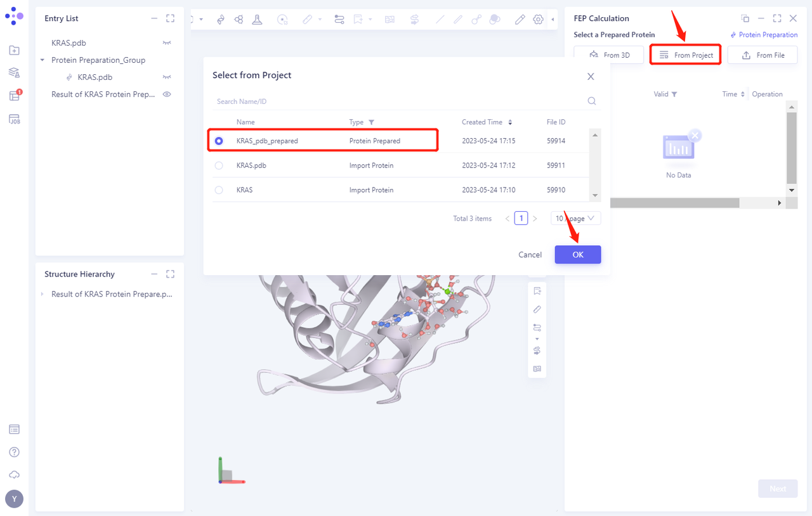Click the measurement tool on the floating side panel

pyautogui.click(x=537, y=309)
